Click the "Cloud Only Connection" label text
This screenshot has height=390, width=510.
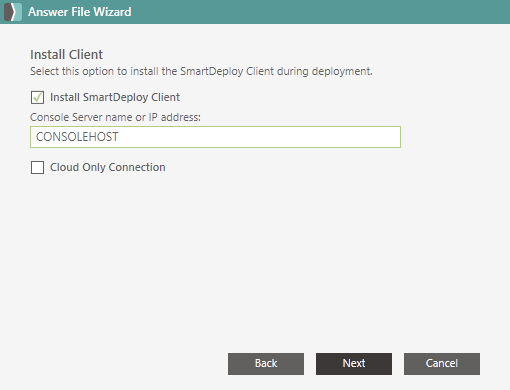[x=108, y=167]
